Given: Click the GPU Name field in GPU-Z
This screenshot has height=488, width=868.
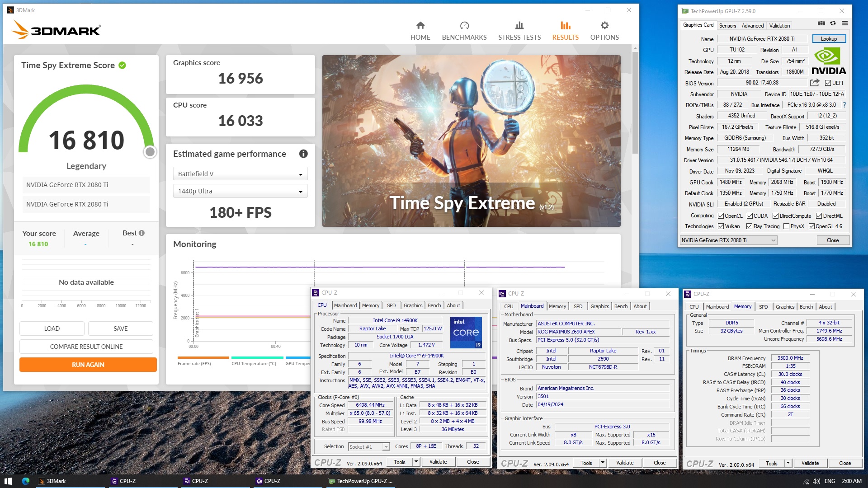Looking at the screenshot, I should [x=762, y=39].
